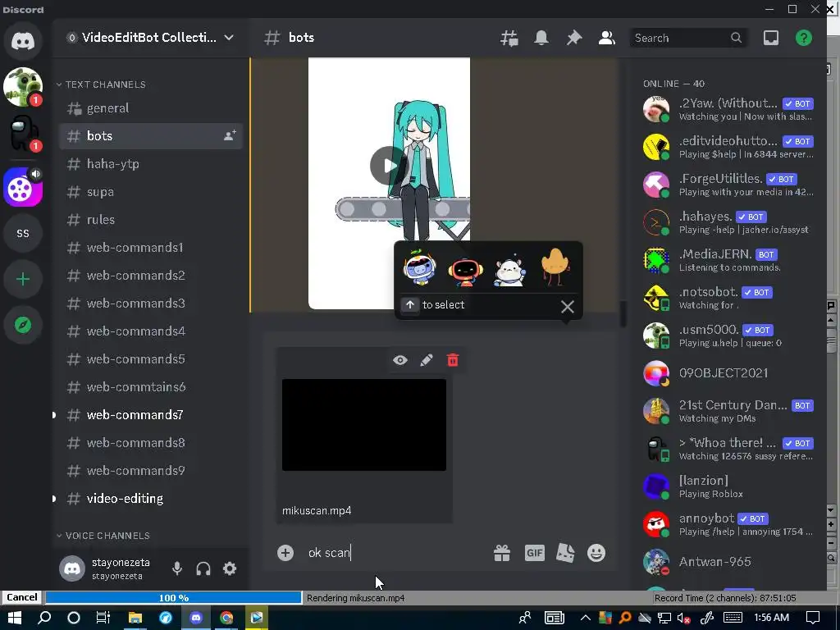Click the taskbar muted volume icon
Image resolution: width=840 pixels, height=630 pixels.
click(x=683, y=619)
